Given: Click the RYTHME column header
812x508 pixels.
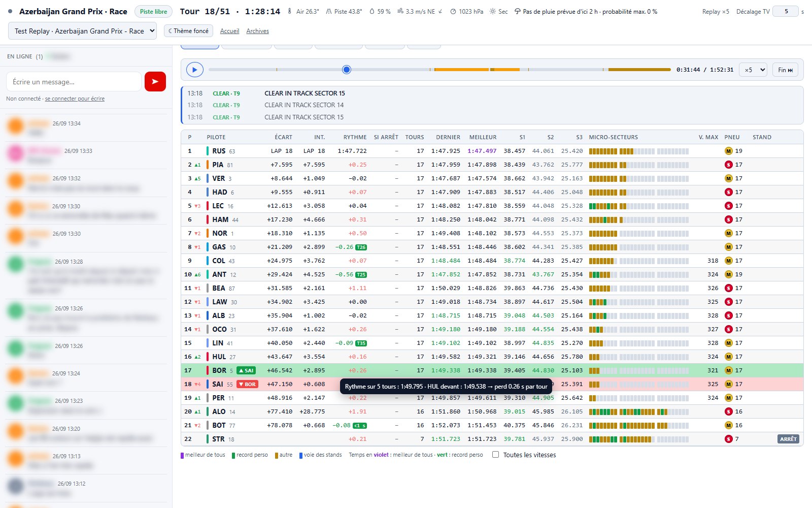Looking at the screenshot, I should pyautogui.click(x=355, y=137).
